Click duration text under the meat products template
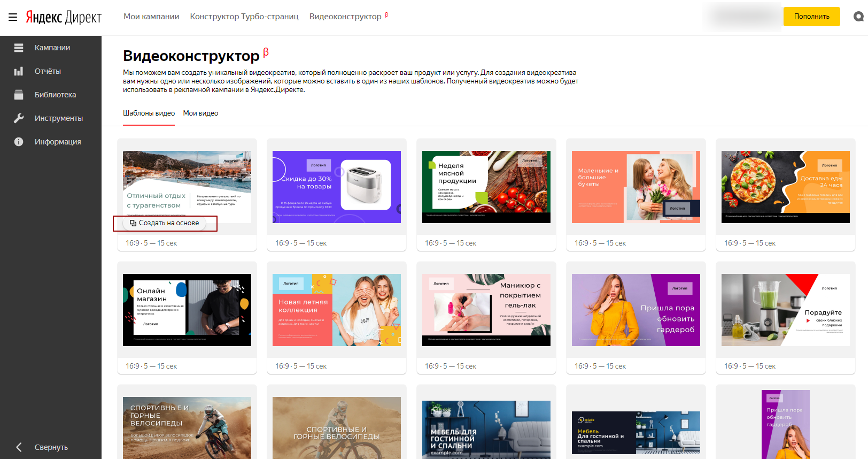The image size is (868, 459). 451,243
